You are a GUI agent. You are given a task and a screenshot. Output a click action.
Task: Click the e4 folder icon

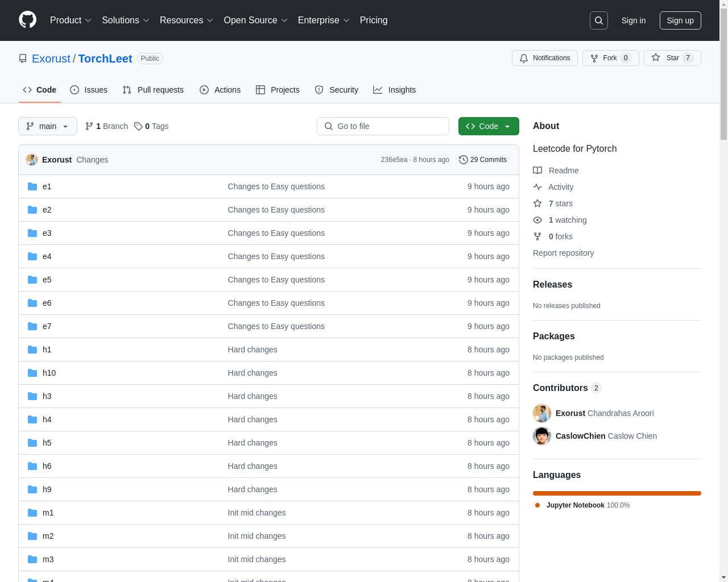(32, 256)
